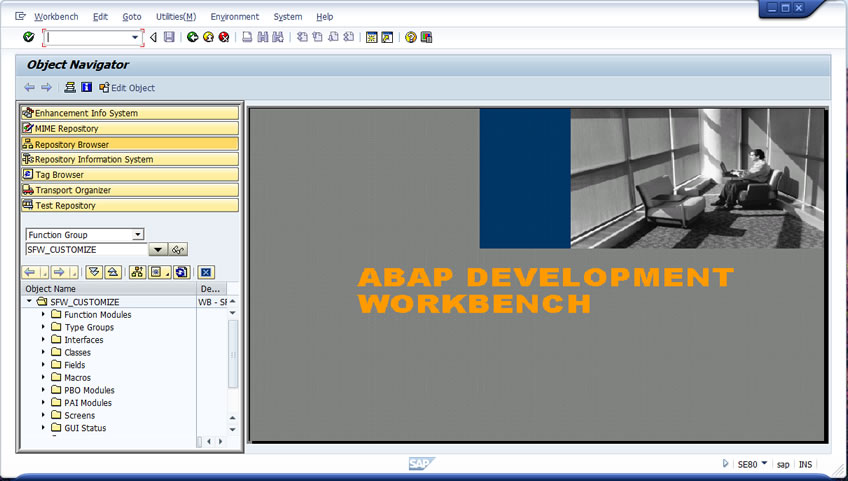Screen dimensions: 848x481
Task: Open the Repository Information System
Action: click(x=130, y=159)
